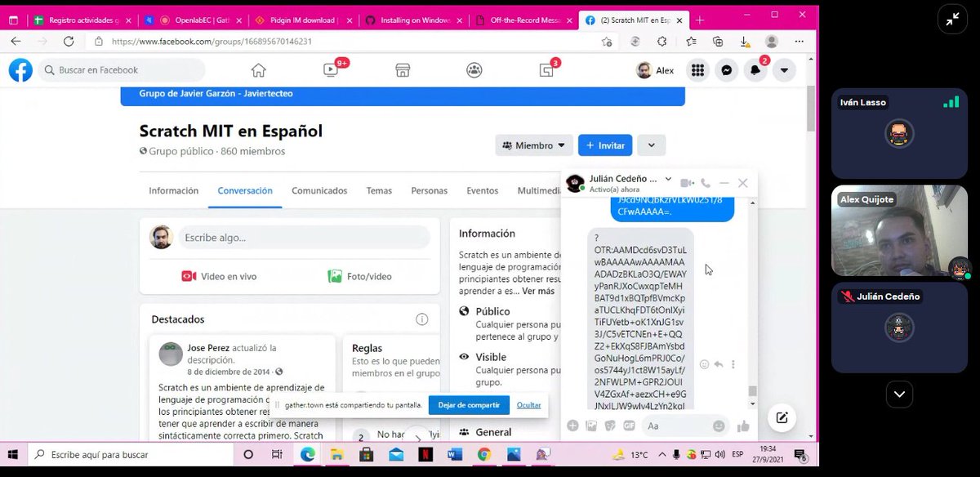Choose a sticker in chat composer
The width and height of the screenshot is (980, 477).
tap(610, 426)
